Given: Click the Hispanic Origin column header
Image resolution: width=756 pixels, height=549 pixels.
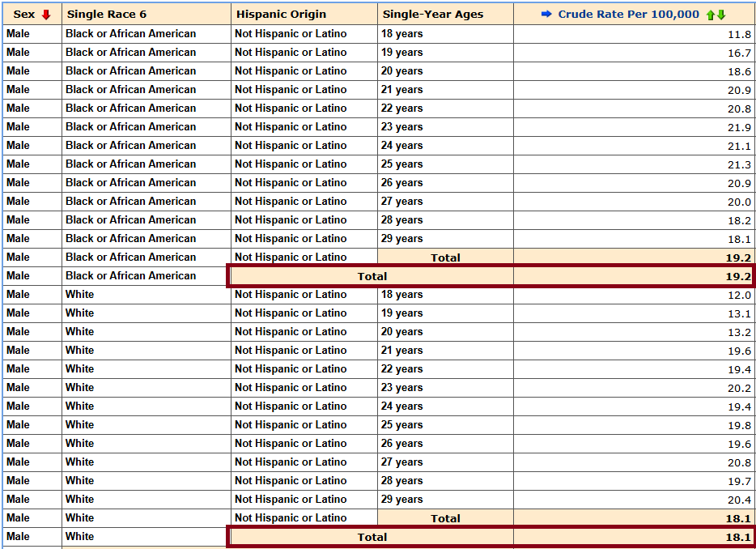Looking at the screenshot, I should 304,14.
